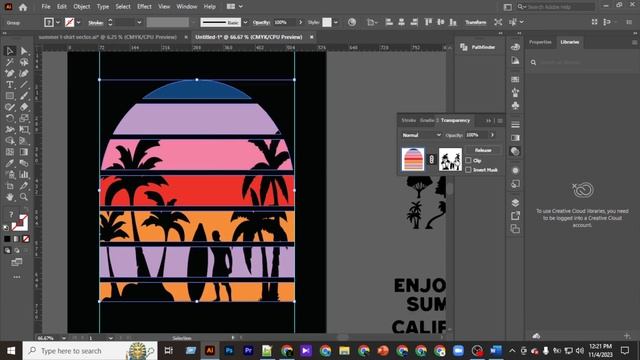Switch to summer t-shirt vector.ai document tab
Screen dimensions: 640x360
point(108,37)
